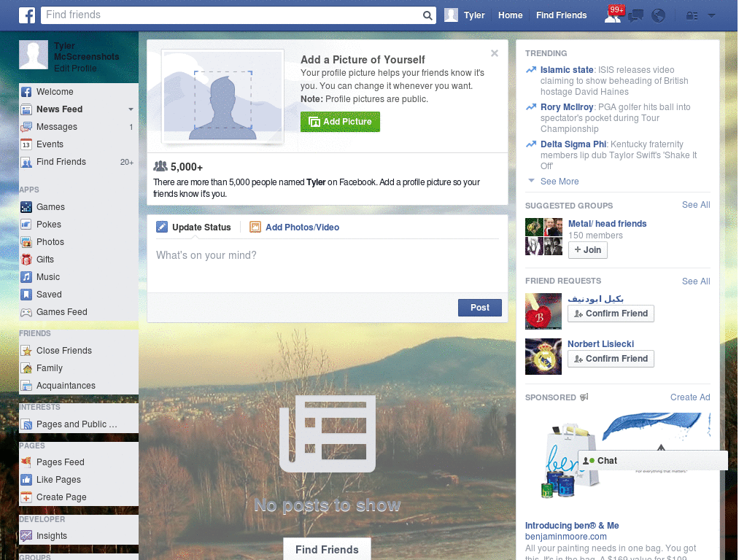Click the Photos app icon
Image resolution: width=747 pixels, height=560 pixels.
(26, 242)
